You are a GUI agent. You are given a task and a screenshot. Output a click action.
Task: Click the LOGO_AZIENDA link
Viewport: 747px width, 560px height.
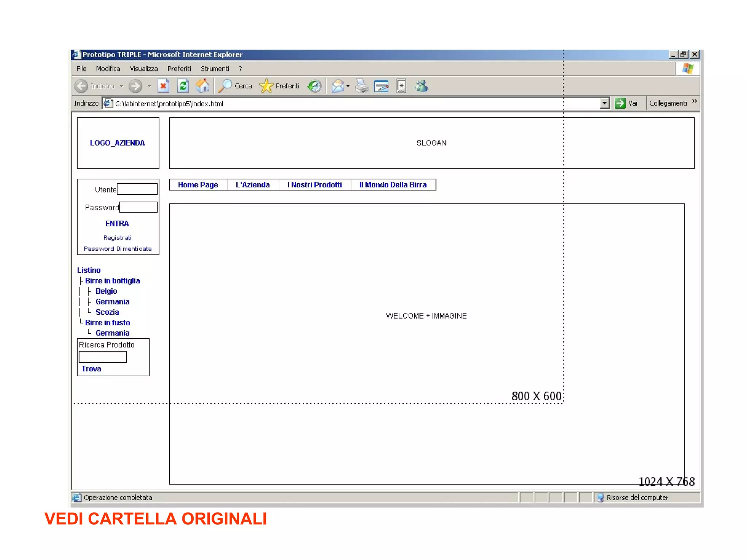coord(117,143)
